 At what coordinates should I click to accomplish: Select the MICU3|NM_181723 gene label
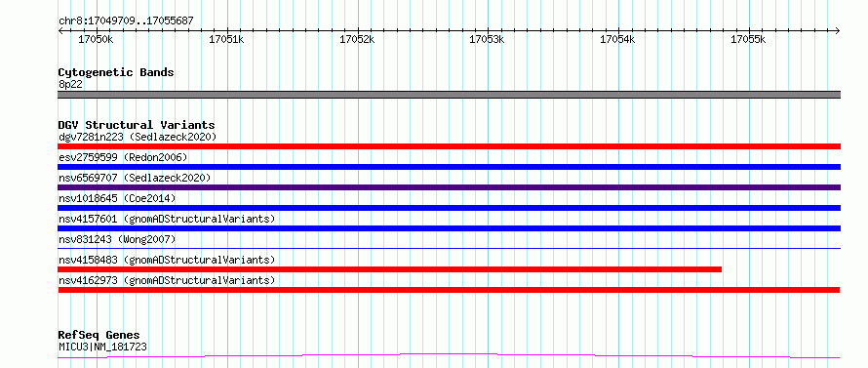pyautogui.click(x=102, y=348)
